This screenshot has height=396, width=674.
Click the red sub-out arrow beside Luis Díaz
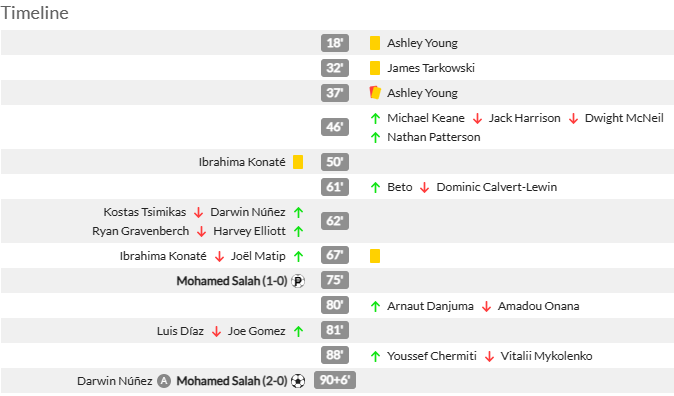217,331
